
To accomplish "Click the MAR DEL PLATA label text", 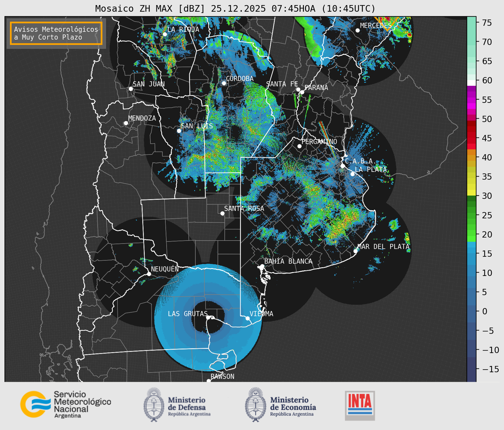I will coord(383,247).
